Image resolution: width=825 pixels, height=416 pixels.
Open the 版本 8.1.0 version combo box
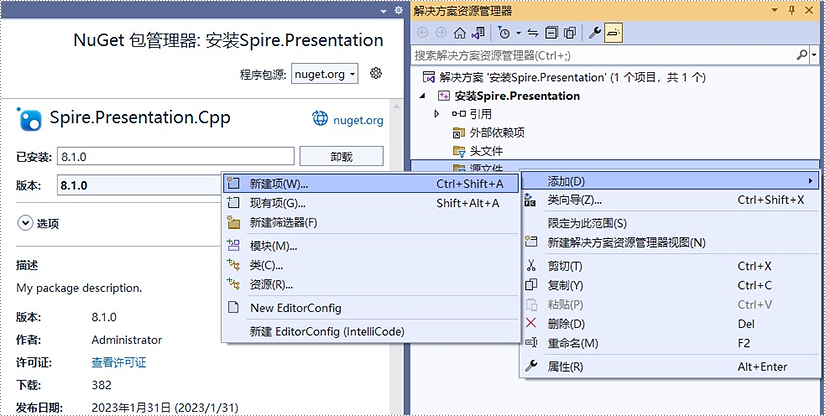139,185
